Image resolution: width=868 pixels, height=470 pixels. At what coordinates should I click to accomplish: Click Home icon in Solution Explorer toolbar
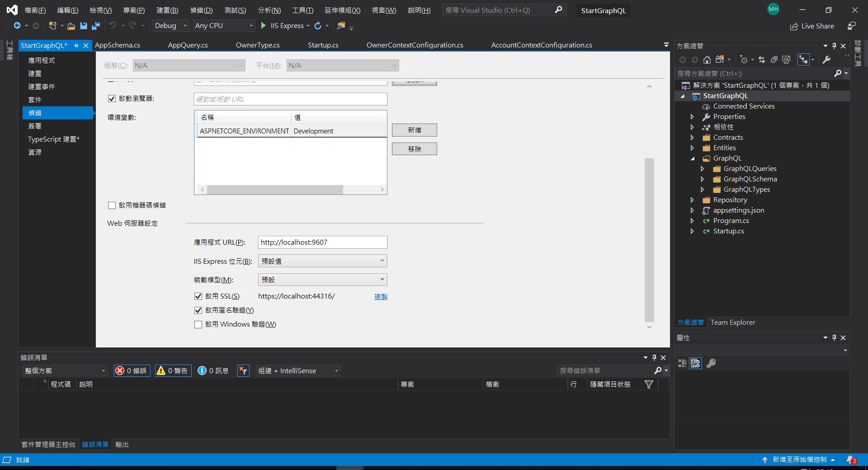(707, 60)
